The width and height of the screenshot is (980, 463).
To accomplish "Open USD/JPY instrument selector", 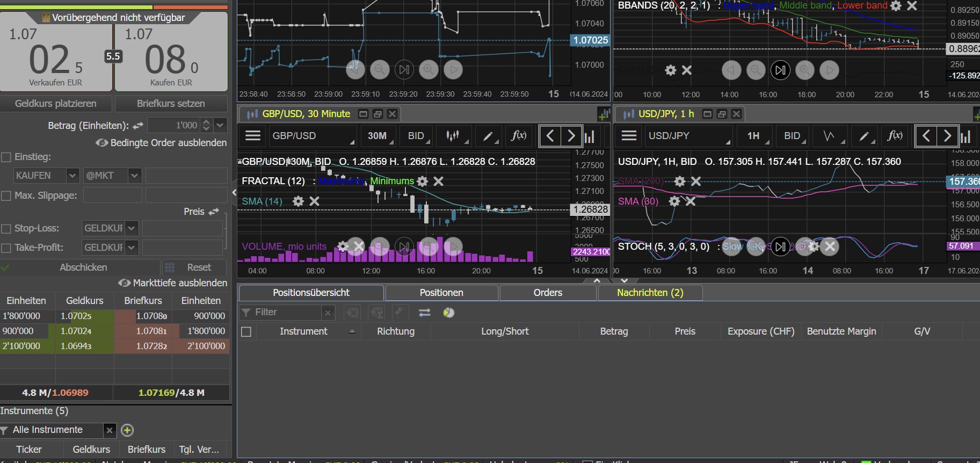I will 688,136.
